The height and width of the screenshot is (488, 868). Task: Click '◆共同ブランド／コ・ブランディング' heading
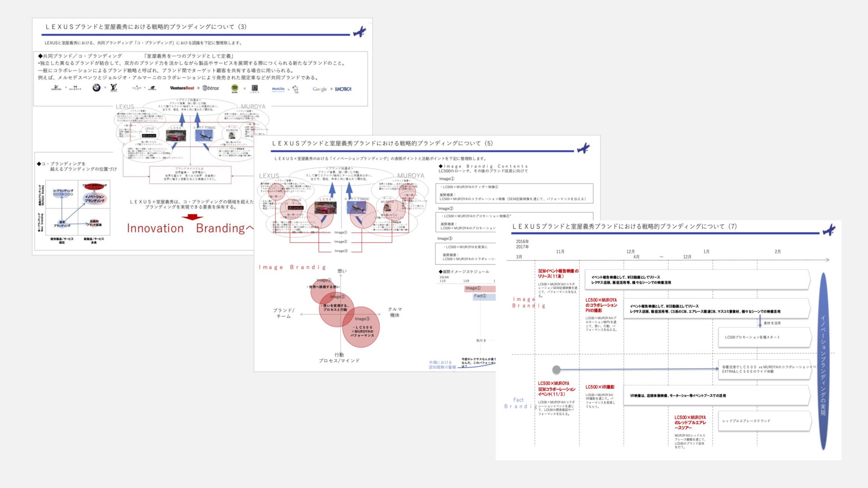pos(80,56)
